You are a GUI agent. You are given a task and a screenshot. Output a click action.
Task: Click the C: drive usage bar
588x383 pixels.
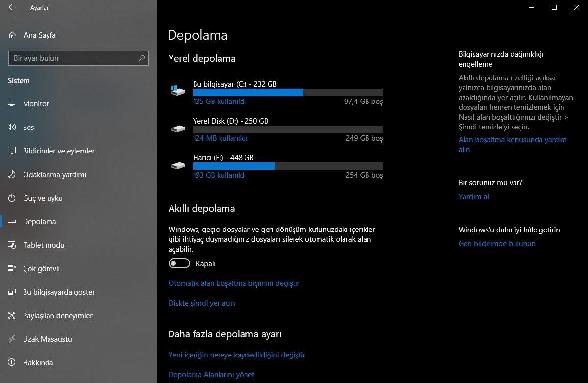point(288,92)
